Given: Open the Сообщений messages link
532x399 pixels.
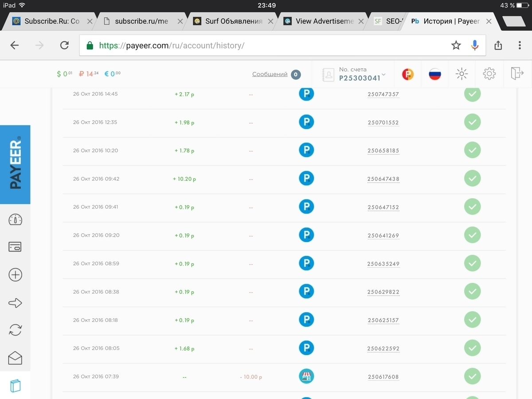Looking at the screenshot, I should (x=270, y=74).
